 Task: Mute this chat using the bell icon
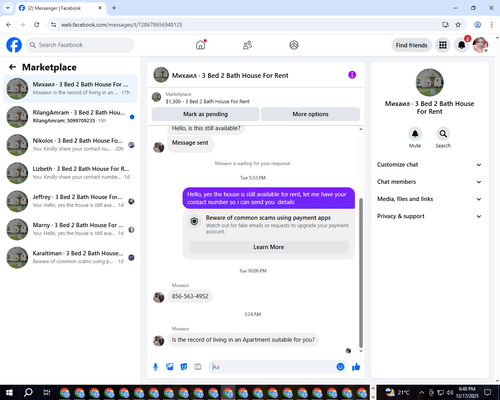click(x=415, y=134)
